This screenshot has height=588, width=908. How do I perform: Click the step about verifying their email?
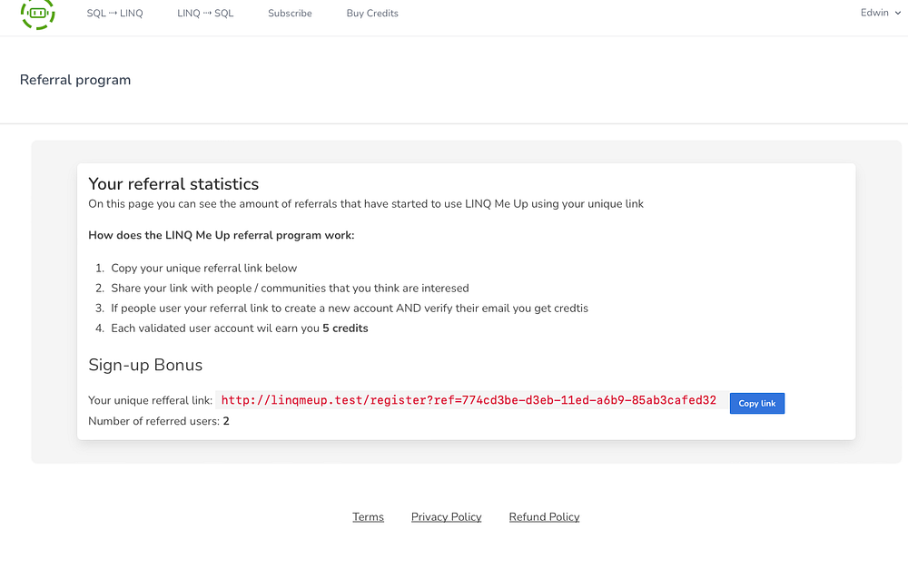(x=350, y=309)
